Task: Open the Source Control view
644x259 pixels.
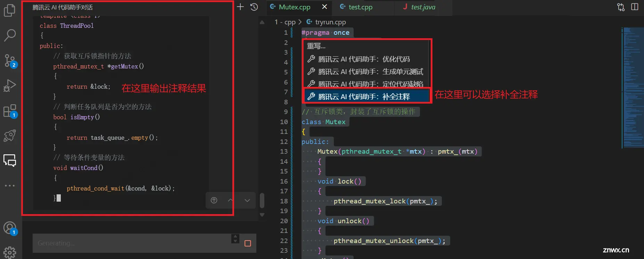Action: tap(10, 61)
